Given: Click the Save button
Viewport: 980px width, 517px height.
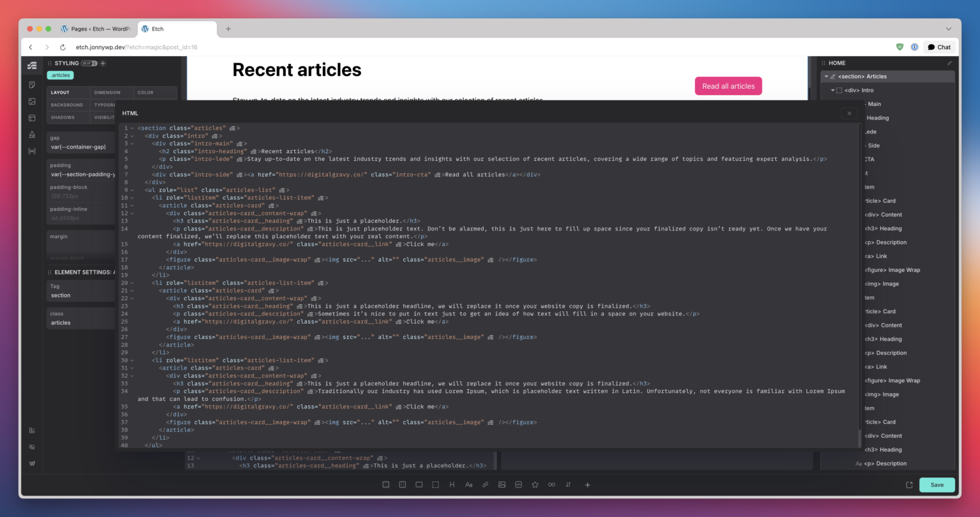Looking at the screenshot, I should 937,484.
